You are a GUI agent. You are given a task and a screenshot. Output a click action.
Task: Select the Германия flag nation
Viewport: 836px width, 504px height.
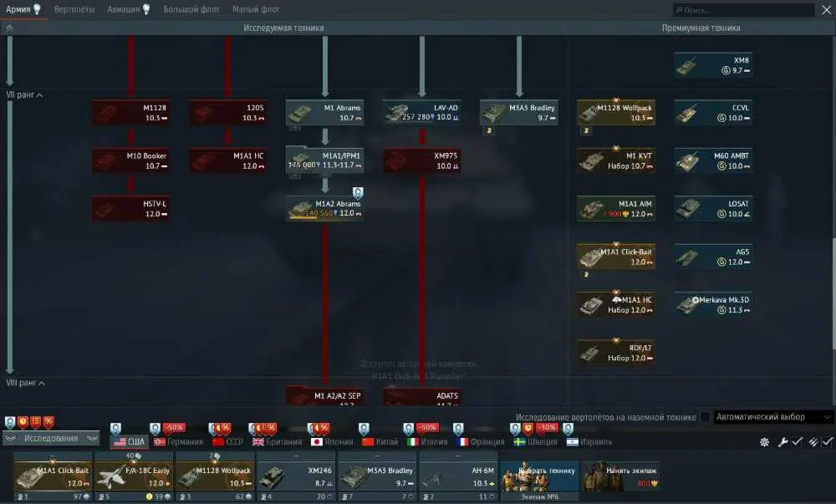coord(179,441)
